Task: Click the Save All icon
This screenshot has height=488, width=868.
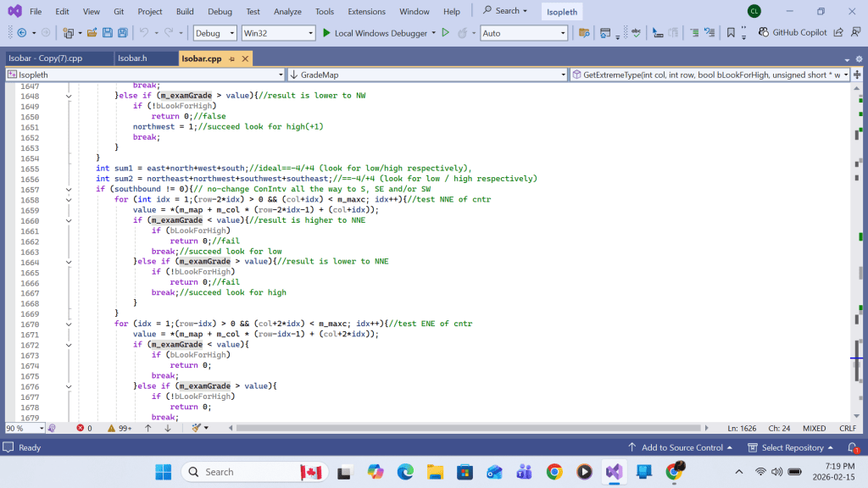Action: pos(123,33)
